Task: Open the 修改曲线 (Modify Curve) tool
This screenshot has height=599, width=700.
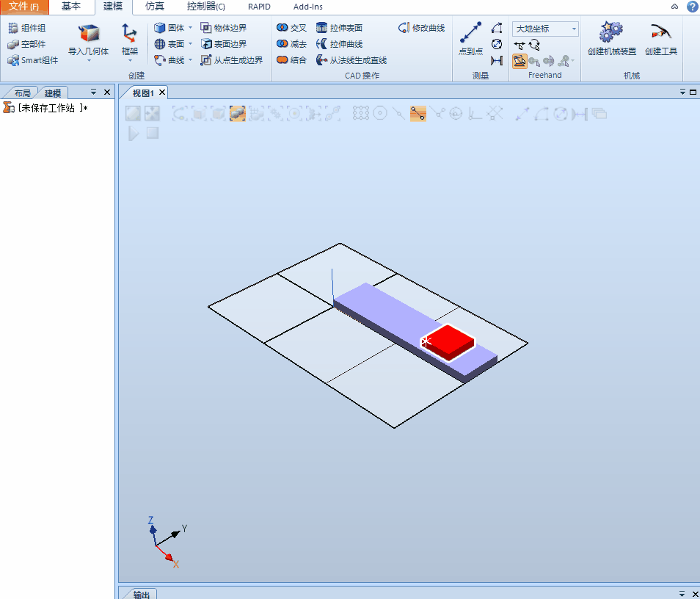Action: point(420,27)
